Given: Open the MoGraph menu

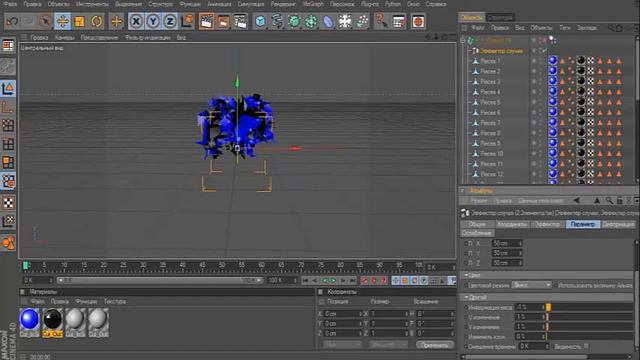Looking at the screenshot, I should tap(313, 4).
